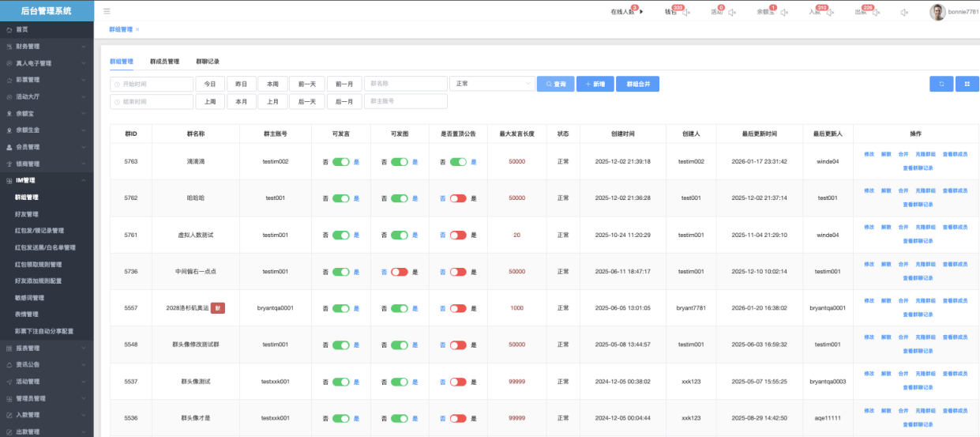
Task: Open the 正常 status dropdown
Action: click(x=492, y=84)
